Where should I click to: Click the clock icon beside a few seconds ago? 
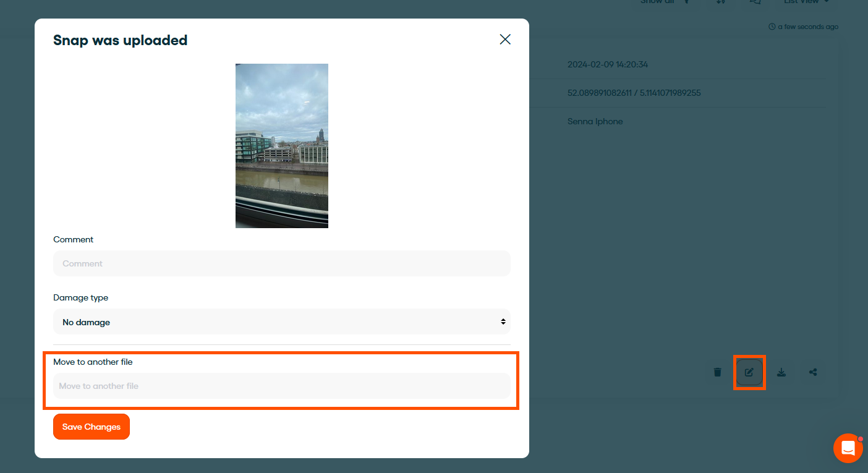point(772,27)
